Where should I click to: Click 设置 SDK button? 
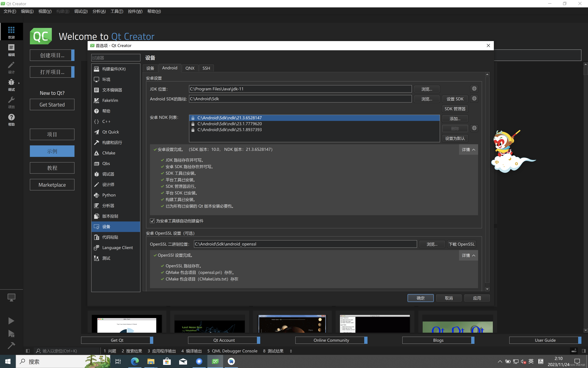455,99
